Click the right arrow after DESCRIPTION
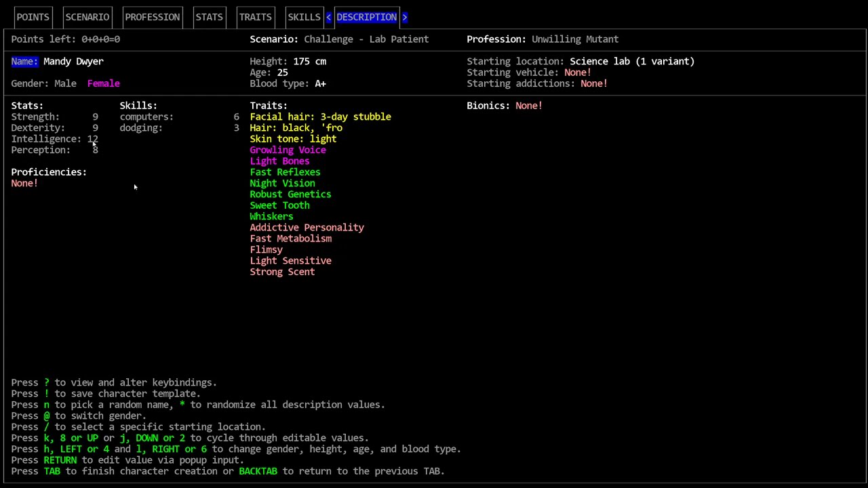The width and height of the screenshot is (868, 488). click(405, 17)
